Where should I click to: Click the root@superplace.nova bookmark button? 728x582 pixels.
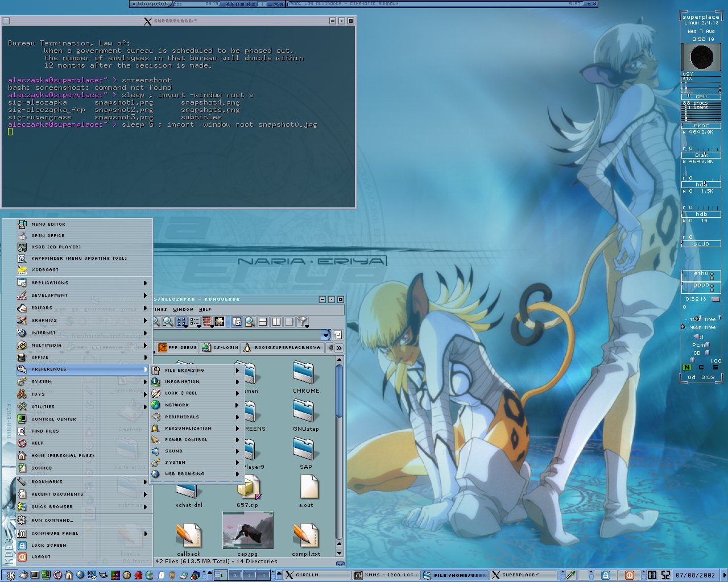pos(282,348)
